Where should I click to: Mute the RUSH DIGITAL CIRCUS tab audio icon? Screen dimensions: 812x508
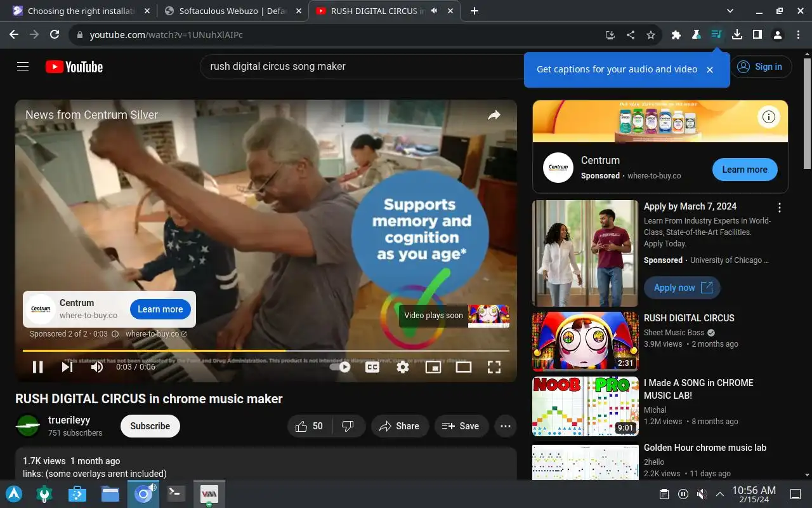click(435, 11)
